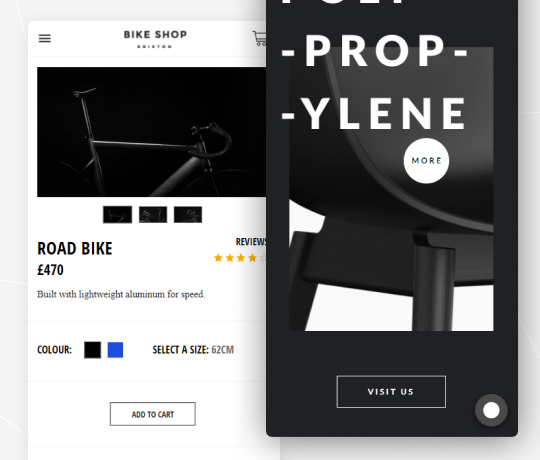
Task: Select the black colour swatch
Action: (93, 350)
